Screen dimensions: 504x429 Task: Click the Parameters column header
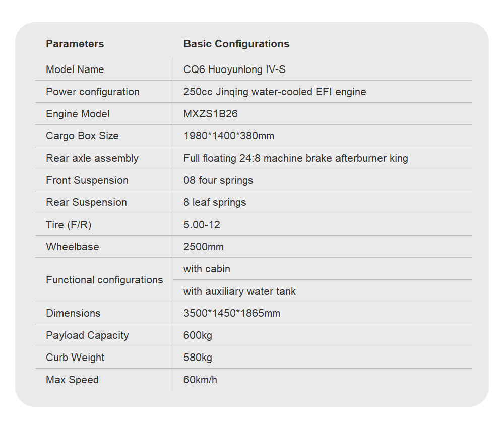[x=75, y=44]
